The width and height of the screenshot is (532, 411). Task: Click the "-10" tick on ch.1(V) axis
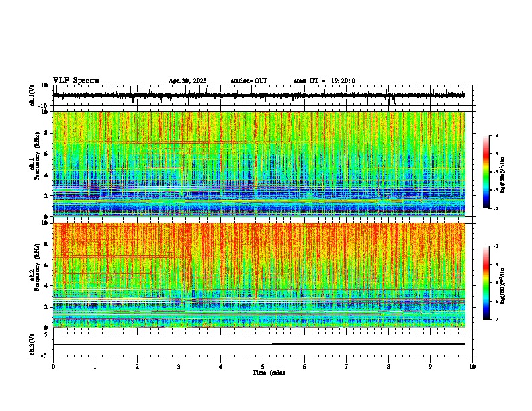[44, 106]
